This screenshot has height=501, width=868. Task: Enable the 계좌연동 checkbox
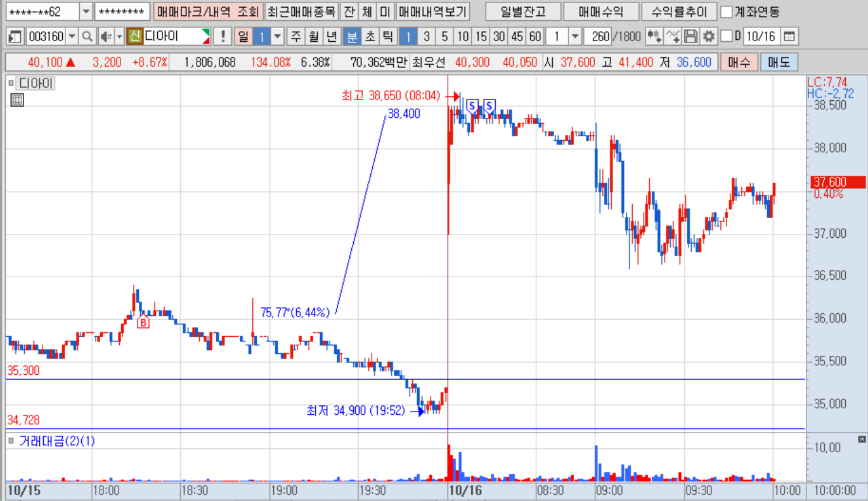pos(727,11)
